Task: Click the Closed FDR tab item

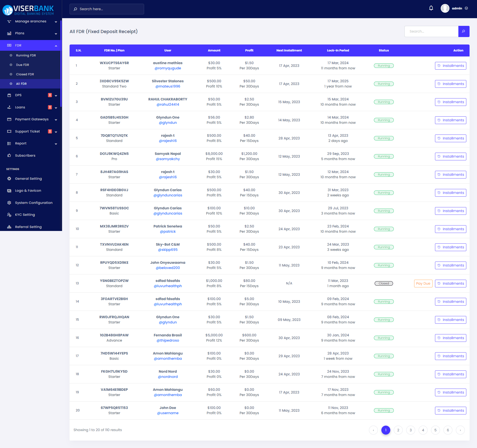Action: 25,74
